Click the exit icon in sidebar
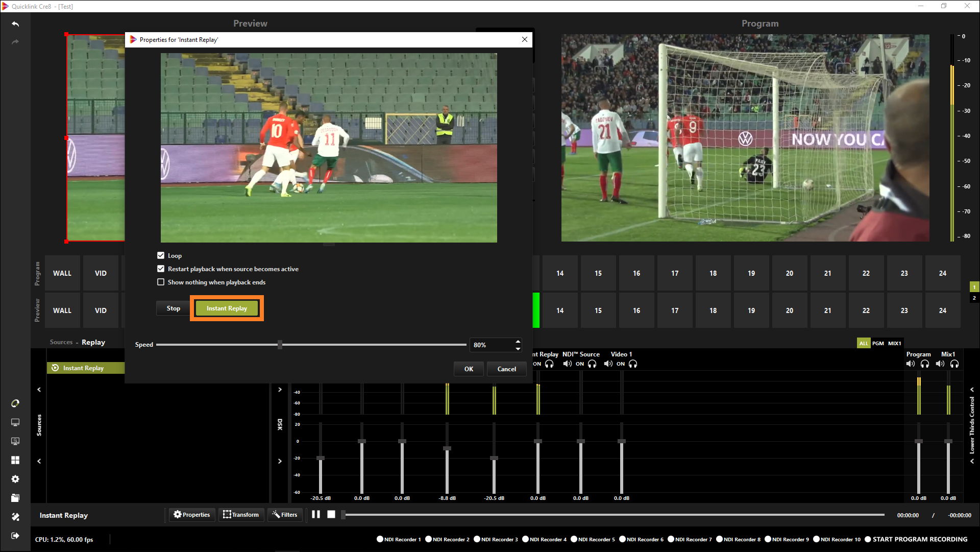This screenshot has height=552, width=980. 15,536
